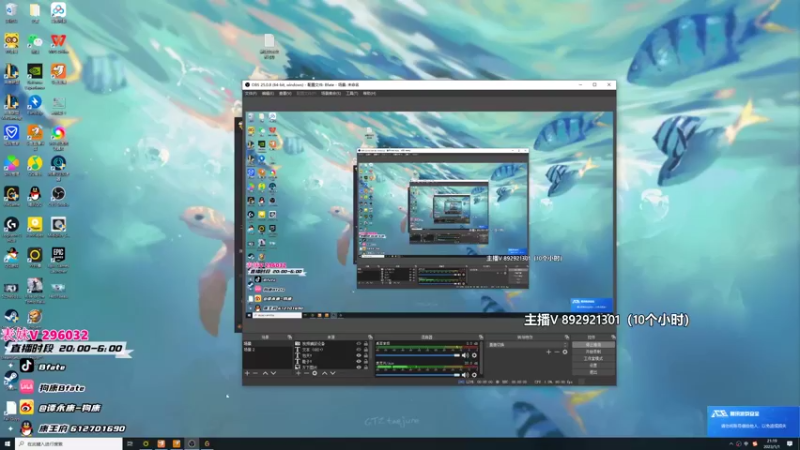Viewport: 800px width, 450px height.
Task: Undock the Mixer panel using its header icon
Action: click(x=481, y=337)
